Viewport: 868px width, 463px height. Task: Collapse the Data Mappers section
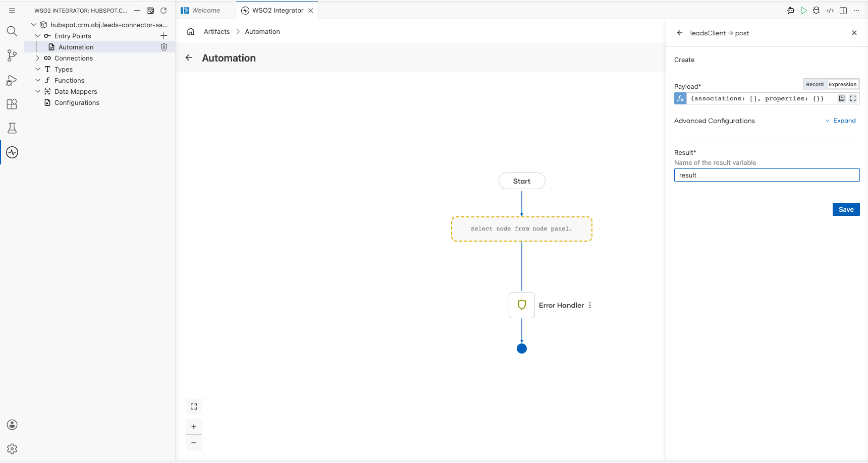pos(38,91)
